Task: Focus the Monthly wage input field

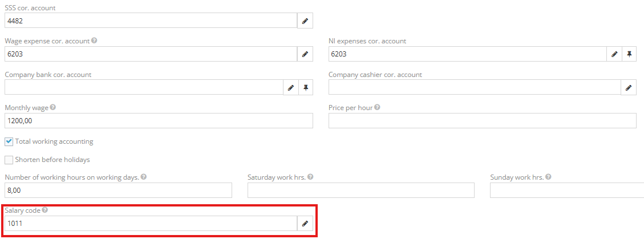Action: [159, 121]
